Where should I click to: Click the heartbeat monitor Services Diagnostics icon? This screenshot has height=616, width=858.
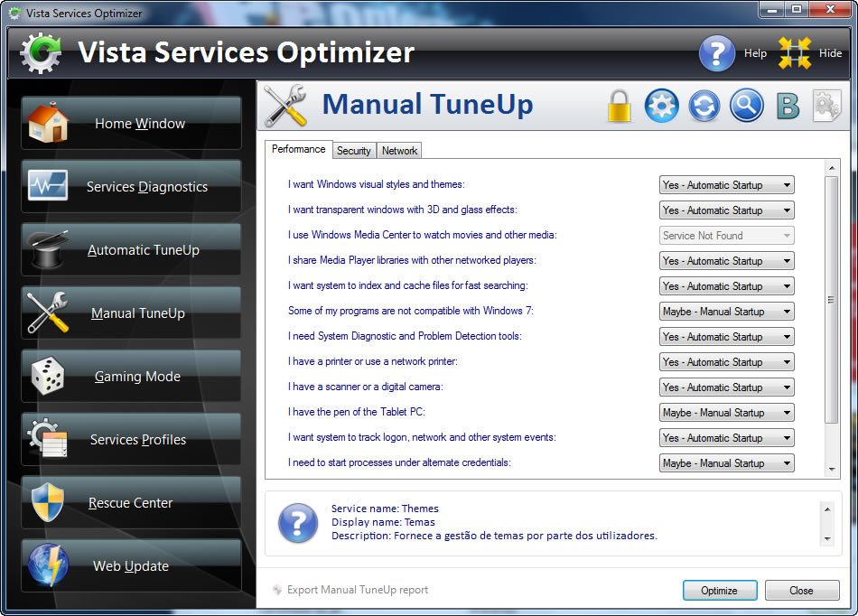(48, 185)
